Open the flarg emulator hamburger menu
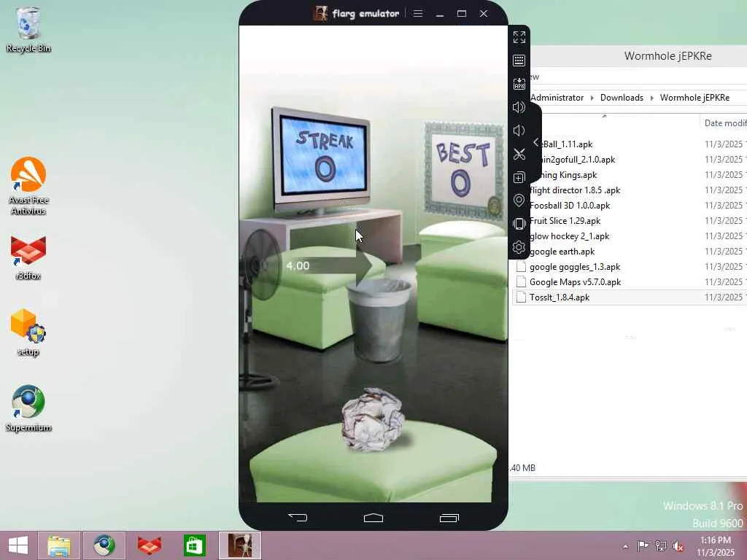This screenshot has width=747, height=560. [x=418, y=13]
